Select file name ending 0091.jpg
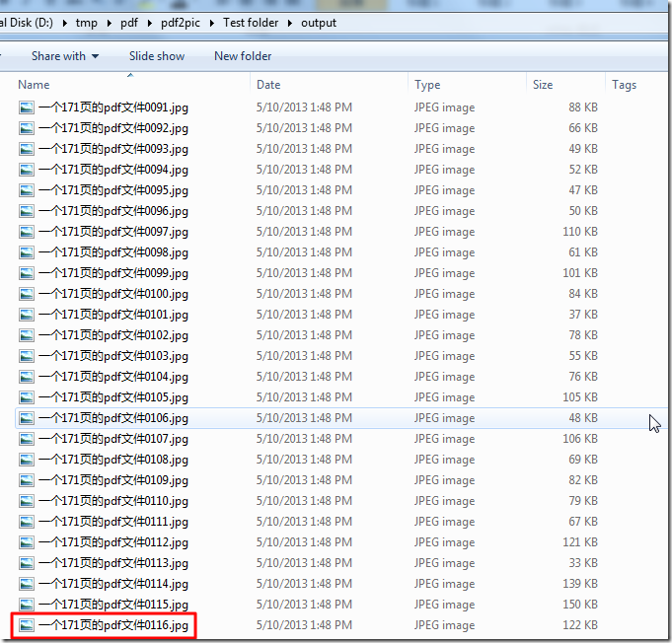The height and width of the screenshot is (643, 672). pyautogui.click(x=113, y=107)
